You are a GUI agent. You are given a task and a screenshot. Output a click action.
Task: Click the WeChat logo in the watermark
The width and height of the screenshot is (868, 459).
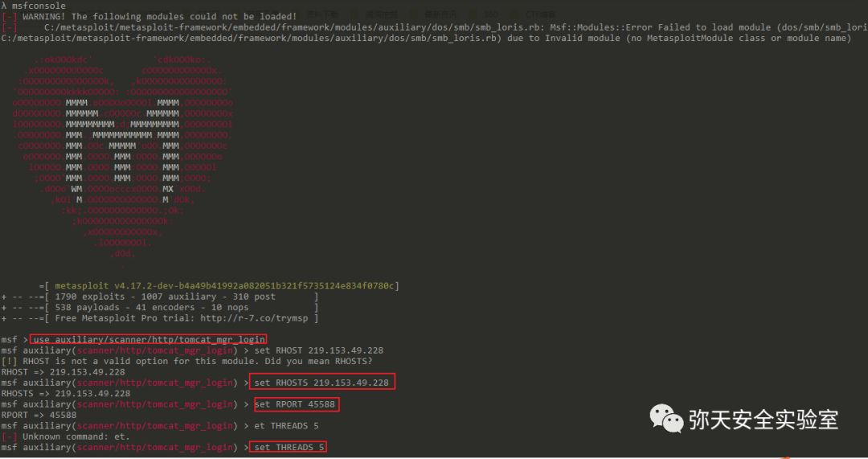point(666,419)
